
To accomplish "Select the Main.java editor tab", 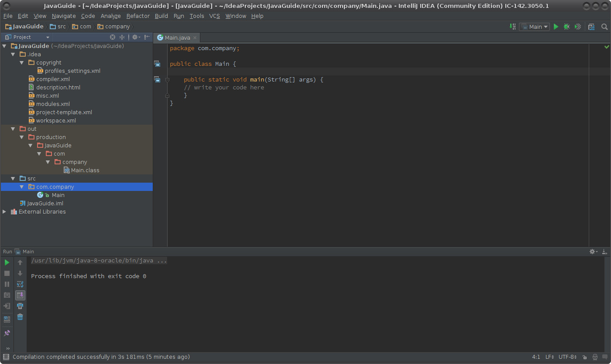I will click(x=177, y=38).
